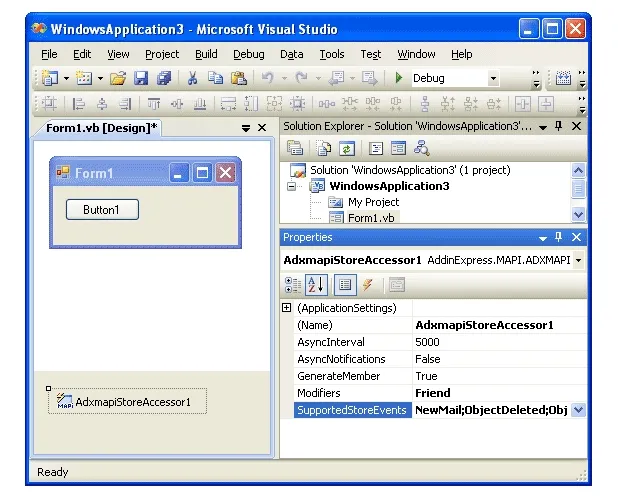Switch Properties grid to Alphabetical view
Viewport: 618px width, 502px height.
point(316,285)
